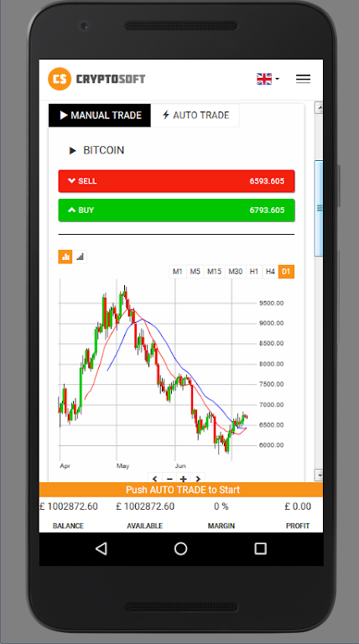
Task: Click the Jun date axis label
Action: 180,465
